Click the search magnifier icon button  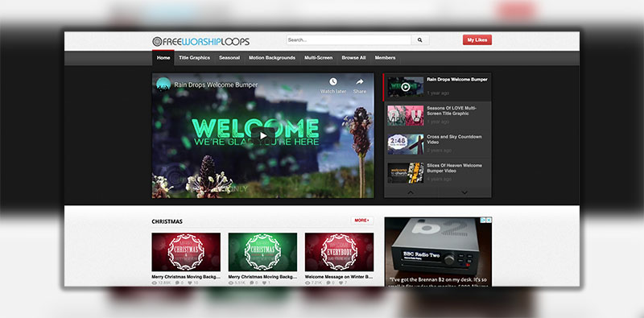(x=420, y=40)
